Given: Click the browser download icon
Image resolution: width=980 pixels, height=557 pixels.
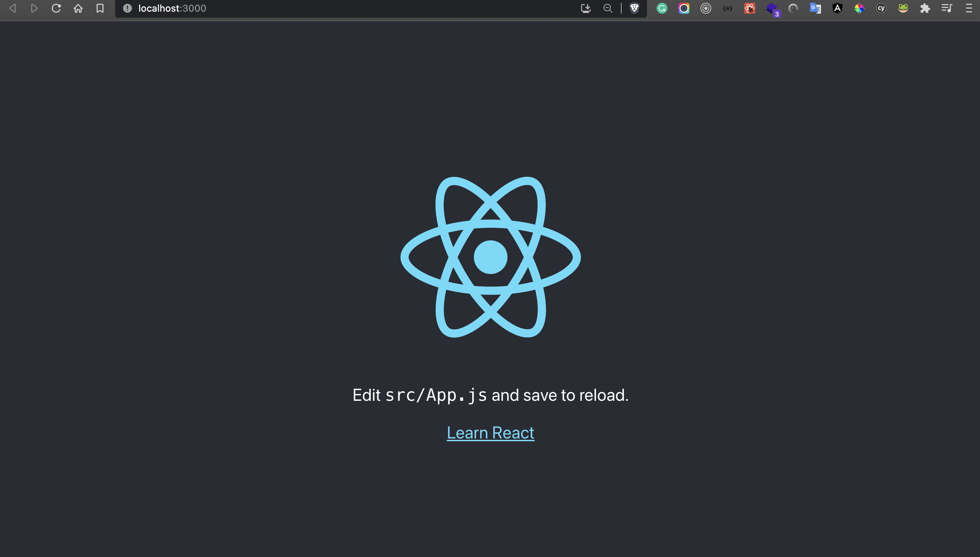Looking at the screenshot, I should (586, 8).
